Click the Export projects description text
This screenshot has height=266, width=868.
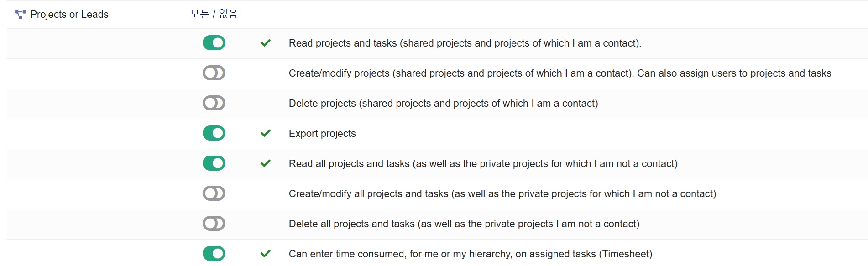coord(322,134)
